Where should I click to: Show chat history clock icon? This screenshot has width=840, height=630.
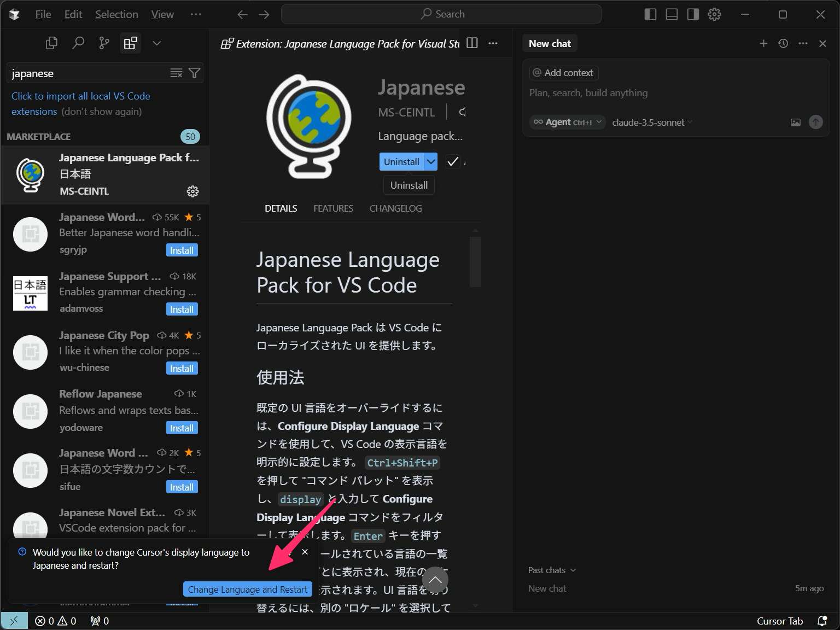783,43
